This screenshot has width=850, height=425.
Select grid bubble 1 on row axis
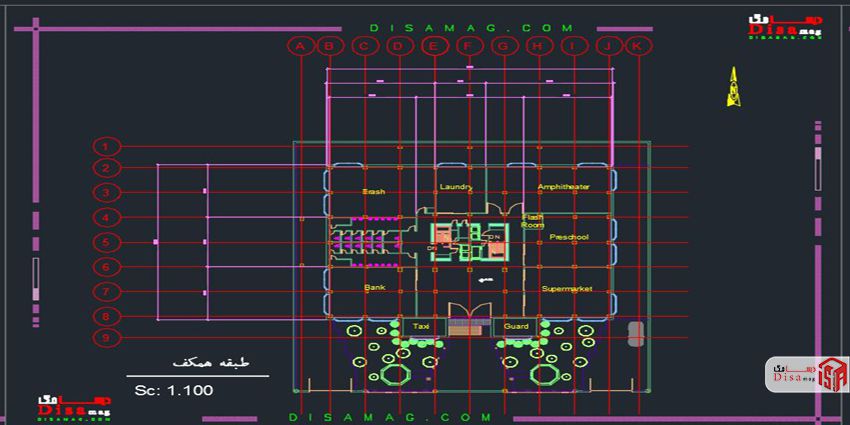click(x=107, y=146)
